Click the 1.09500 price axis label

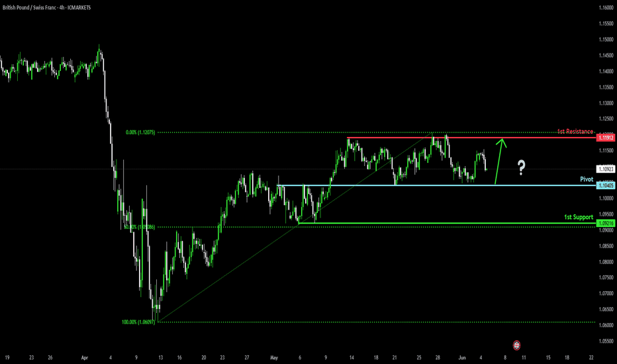pos(606,214)
